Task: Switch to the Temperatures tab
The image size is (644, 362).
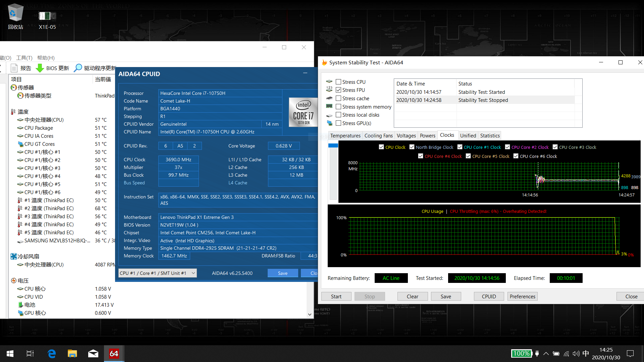Action: [x=345, y=135]
